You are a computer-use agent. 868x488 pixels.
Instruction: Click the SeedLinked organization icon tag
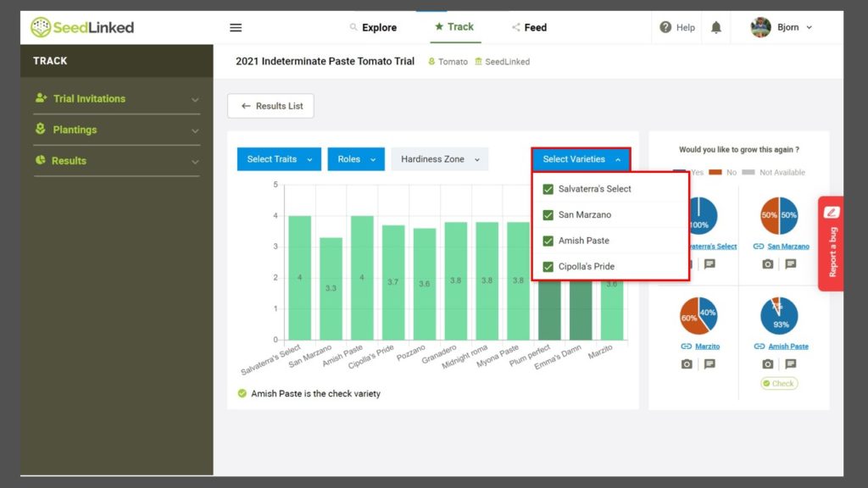478,61
